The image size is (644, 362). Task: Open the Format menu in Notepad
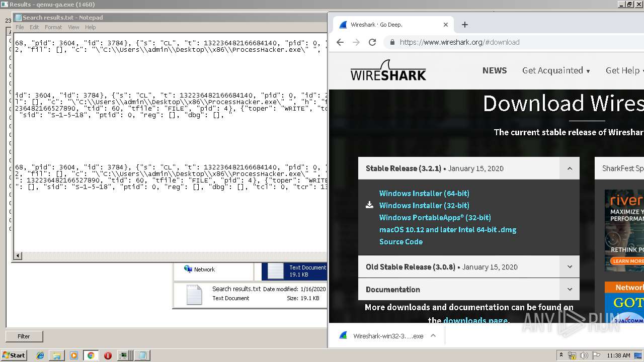[53, 27]
